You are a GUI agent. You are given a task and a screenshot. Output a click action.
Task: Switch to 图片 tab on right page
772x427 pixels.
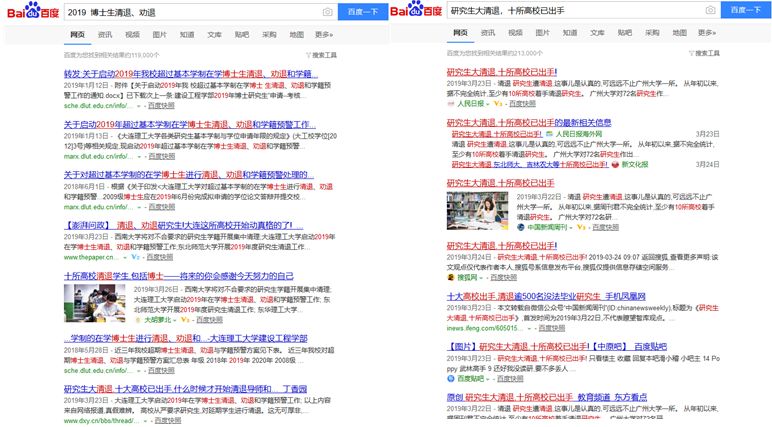543,33
